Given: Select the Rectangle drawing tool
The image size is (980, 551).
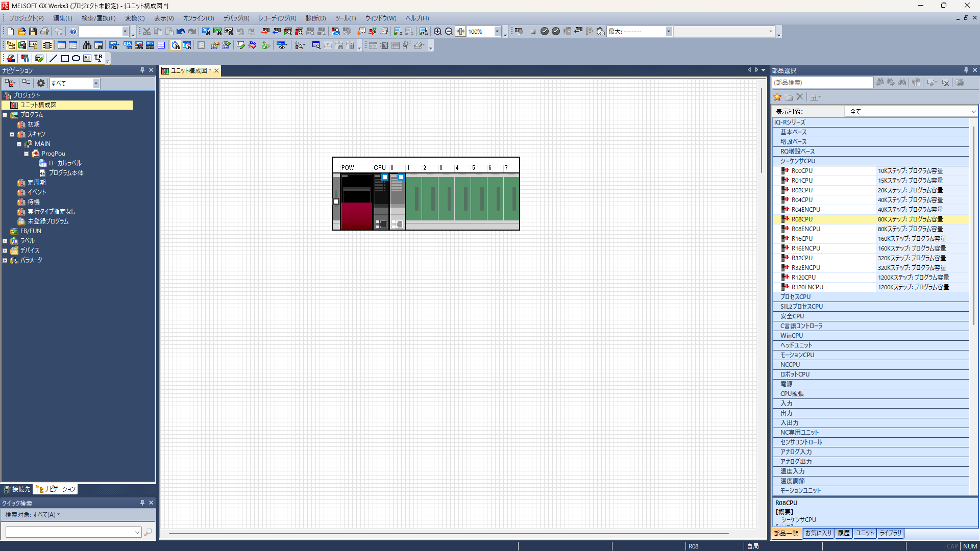Looking at the screenshot, I should 64,59.
